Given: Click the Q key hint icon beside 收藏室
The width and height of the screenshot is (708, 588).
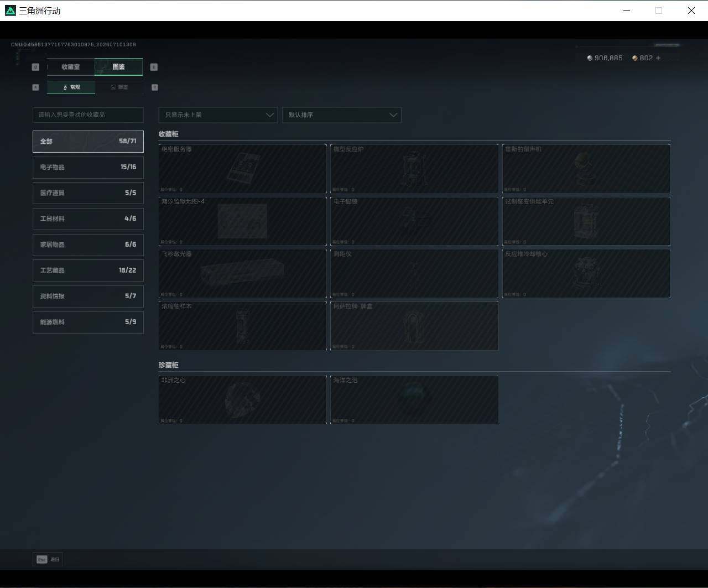Looking at the screenshot, I should 35,67.
